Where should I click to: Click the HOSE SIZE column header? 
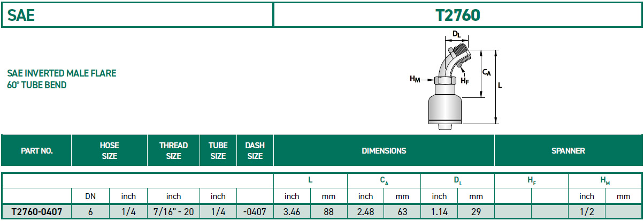pos(109,151)
